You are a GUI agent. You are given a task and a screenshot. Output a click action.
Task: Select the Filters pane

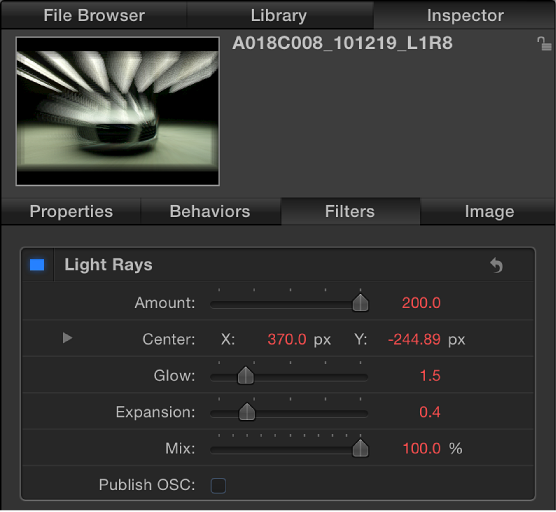coord(350,212)
